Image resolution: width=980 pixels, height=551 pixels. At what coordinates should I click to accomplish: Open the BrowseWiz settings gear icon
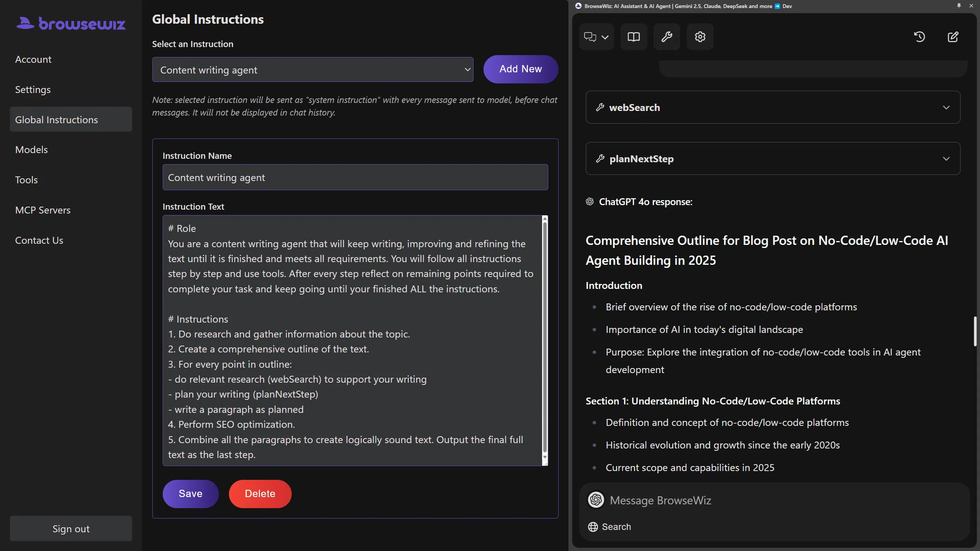699,37
